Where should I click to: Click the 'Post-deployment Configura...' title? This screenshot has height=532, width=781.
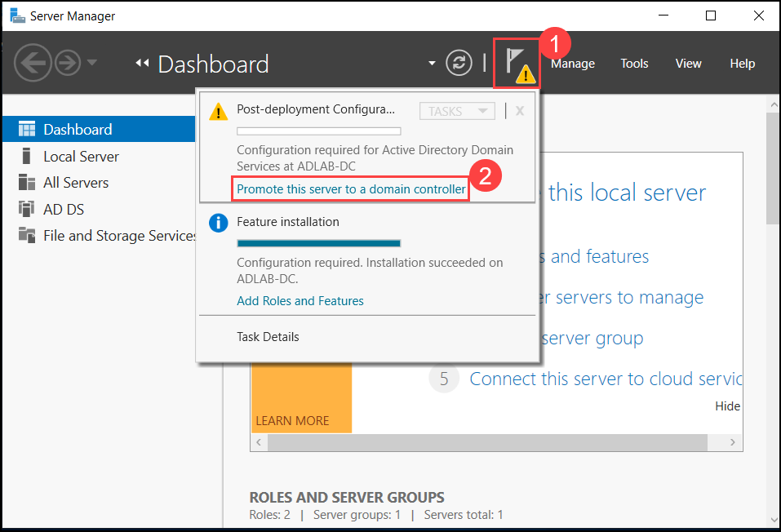click(x=316, y=109)
